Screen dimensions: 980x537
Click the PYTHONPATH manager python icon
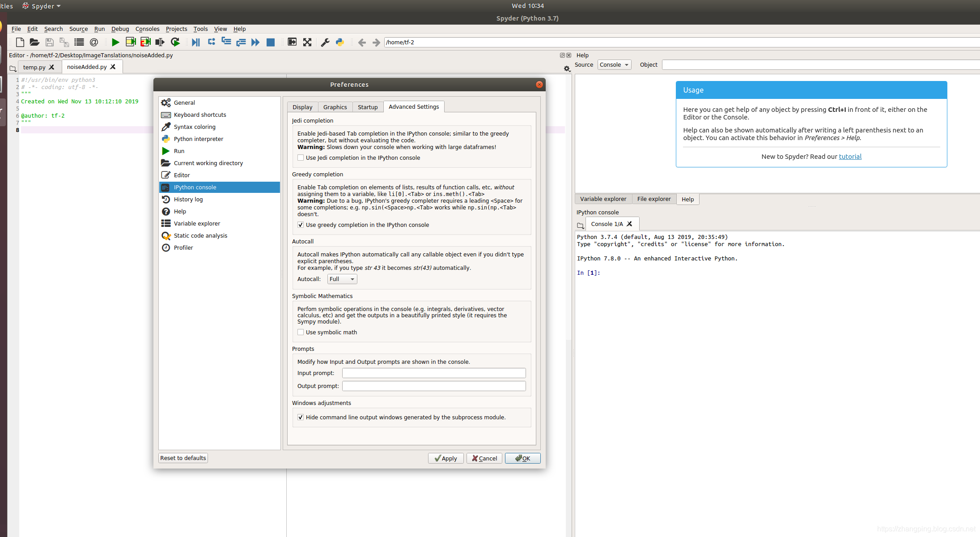[x=340, y=42]
